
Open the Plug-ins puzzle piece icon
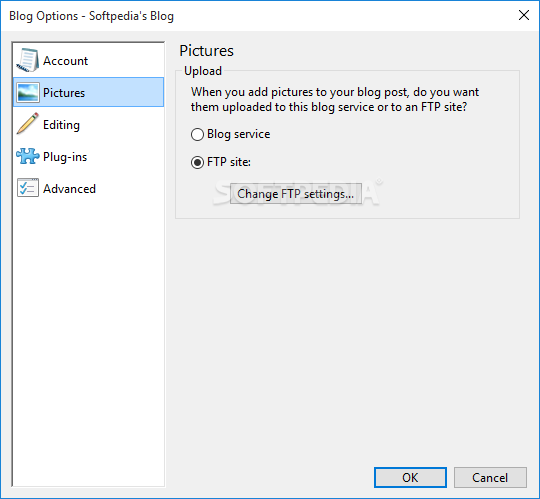click(x=28, y=156)
